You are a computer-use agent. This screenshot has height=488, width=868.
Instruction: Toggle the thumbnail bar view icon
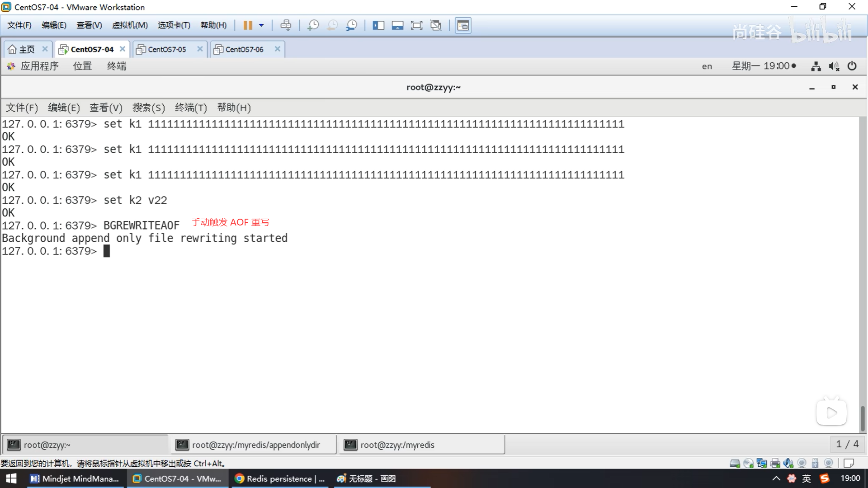[x=397, y=25]
